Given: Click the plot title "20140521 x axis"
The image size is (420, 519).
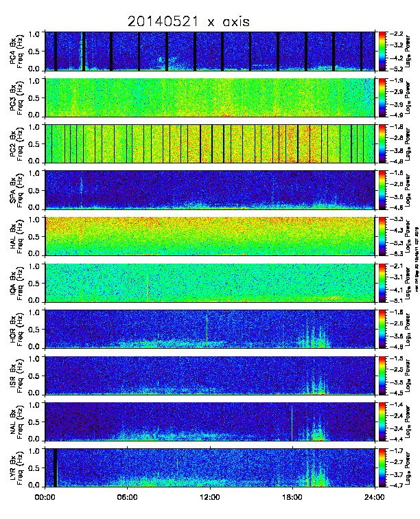Looking at the screenshot, I should tap(188, 22).
